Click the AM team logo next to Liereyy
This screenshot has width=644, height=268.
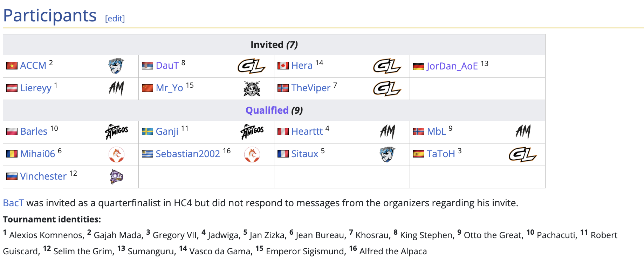point(116,88)
